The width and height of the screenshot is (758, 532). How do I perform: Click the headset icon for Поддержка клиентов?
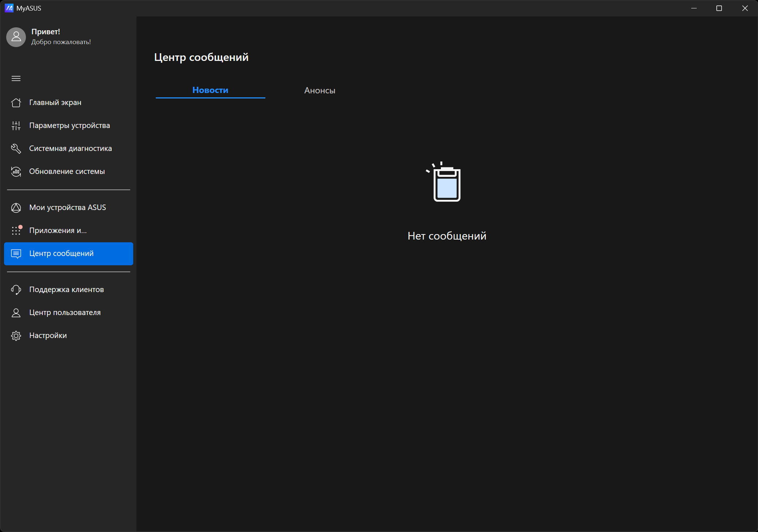(x=16, y=290)
